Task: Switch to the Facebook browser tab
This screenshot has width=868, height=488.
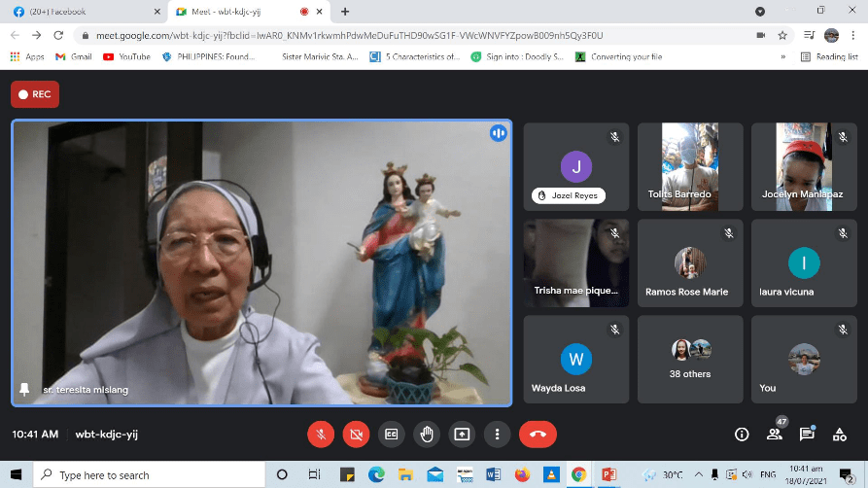Action: coord(83,12)
